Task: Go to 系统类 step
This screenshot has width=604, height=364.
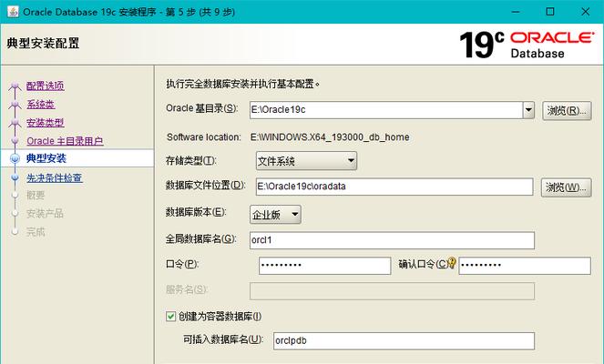Action: (41, 104)
